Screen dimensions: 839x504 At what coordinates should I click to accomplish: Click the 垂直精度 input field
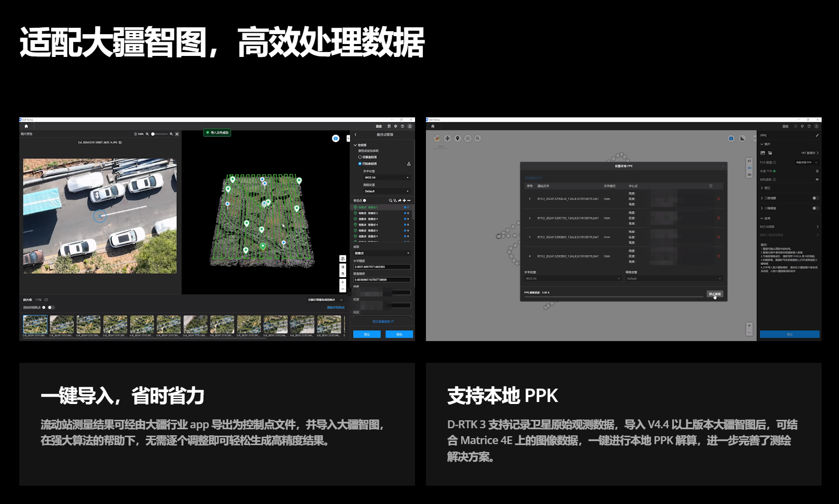382,280
